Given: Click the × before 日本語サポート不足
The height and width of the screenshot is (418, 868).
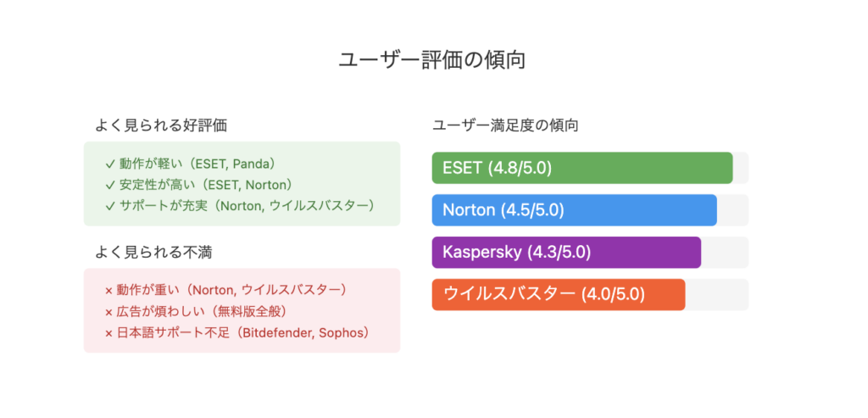Looking at the screenshot, I should click(x=108, y=334).
